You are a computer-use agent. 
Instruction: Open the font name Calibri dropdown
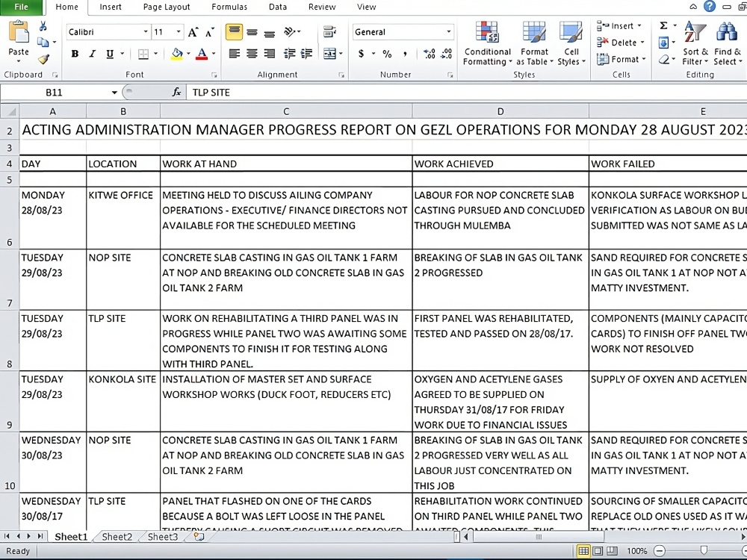146,32
